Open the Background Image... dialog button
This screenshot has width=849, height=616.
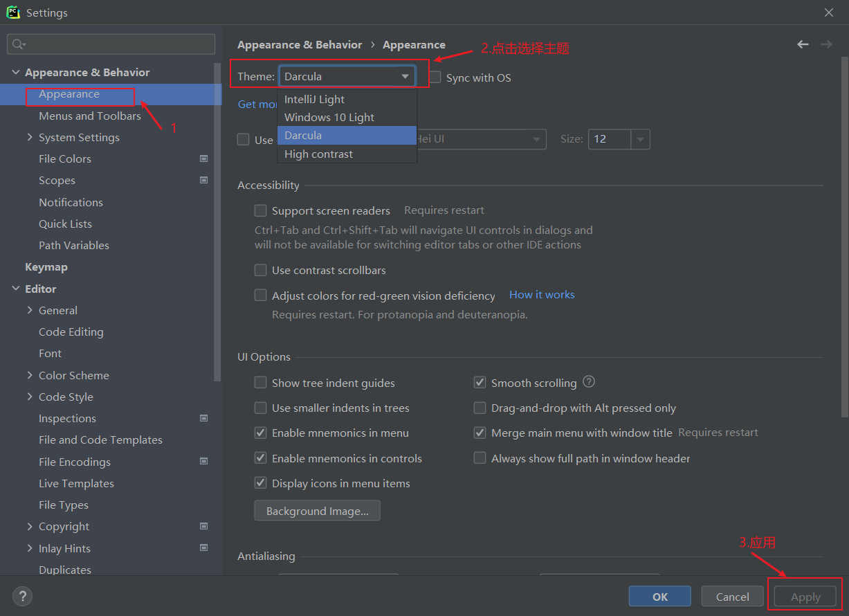coord(318,511)
